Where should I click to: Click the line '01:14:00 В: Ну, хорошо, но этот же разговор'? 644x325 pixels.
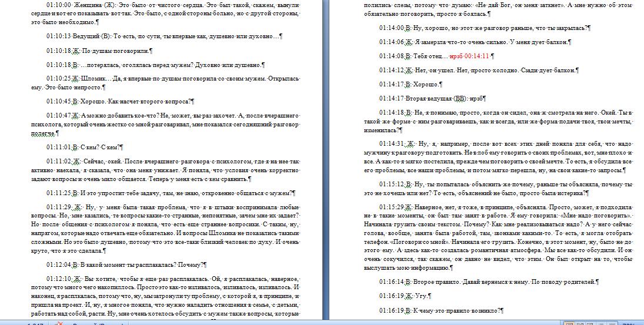485,28
